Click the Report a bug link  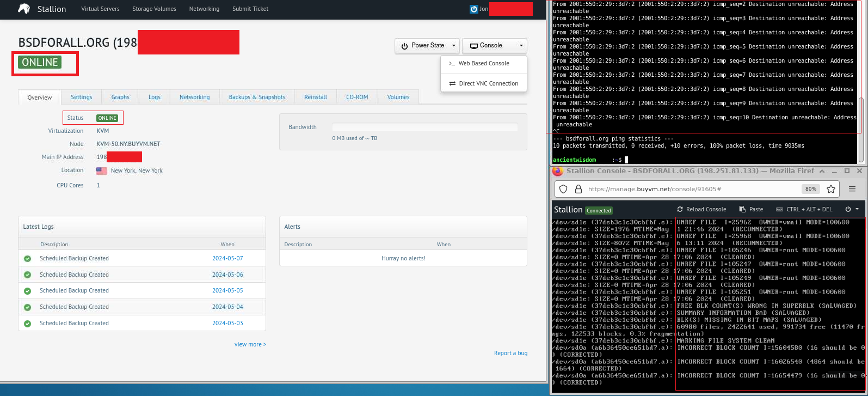[x=510, y=353]
